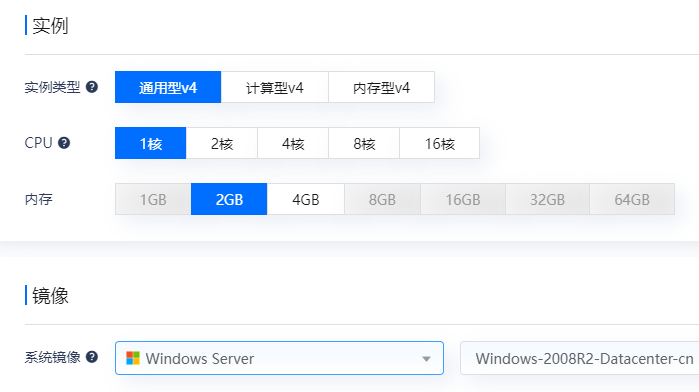Pick the 8GB memory option
699x392 pixels.
[382, 199]
